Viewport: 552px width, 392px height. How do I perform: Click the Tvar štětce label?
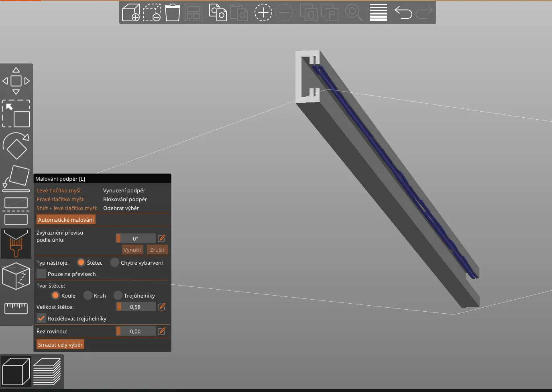coord(51,286)
